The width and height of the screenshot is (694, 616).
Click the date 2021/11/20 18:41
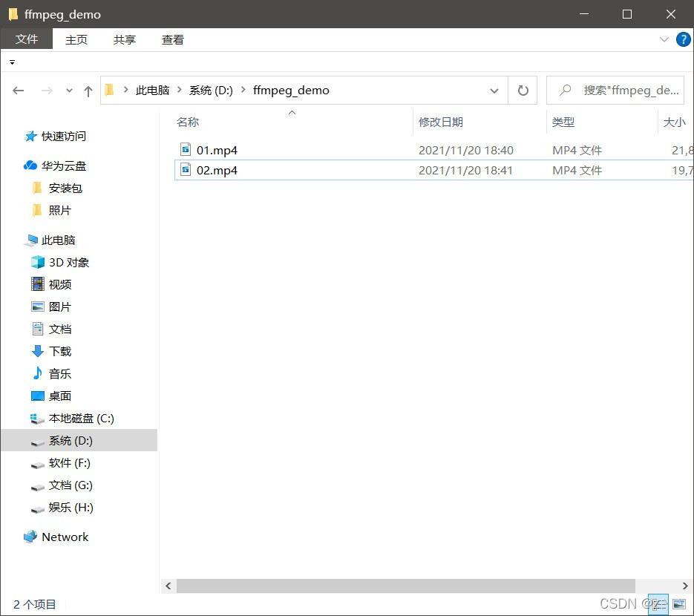(x=465, y=171)
